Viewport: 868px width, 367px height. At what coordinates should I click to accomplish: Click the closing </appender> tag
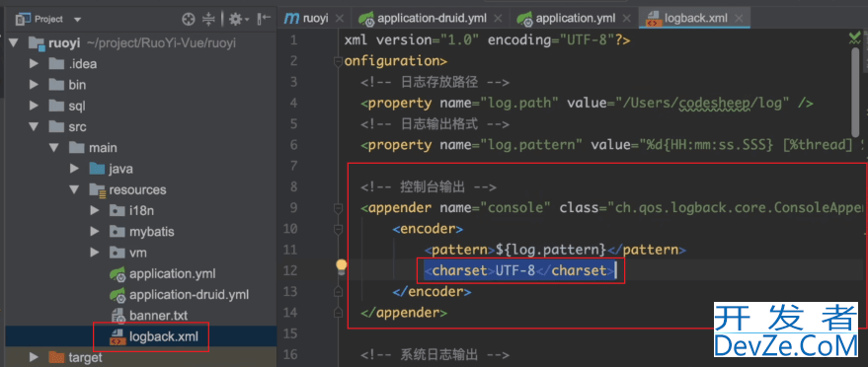pyautogui.click(x=404, y=313)
